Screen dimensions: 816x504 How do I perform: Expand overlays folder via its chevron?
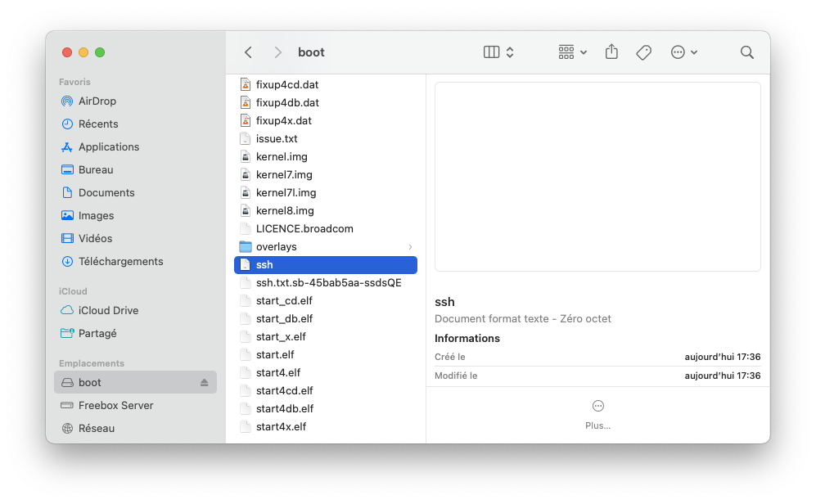410,246
